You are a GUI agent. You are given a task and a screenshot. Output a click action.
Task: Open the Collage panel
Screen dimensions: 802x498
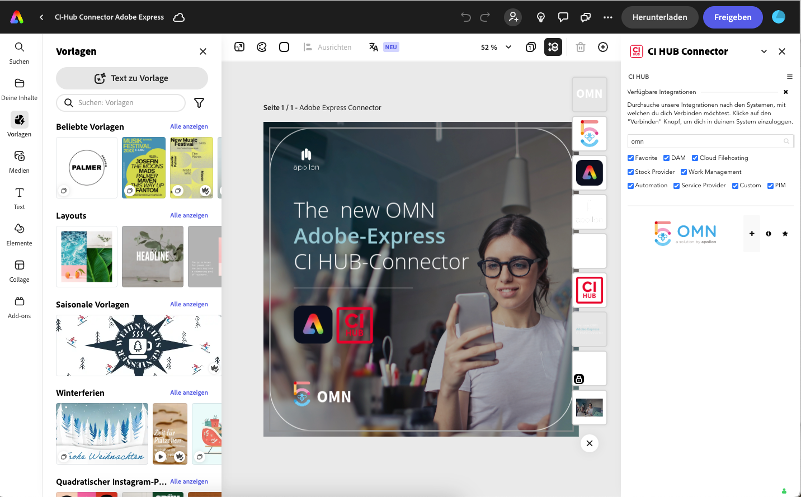click(19, 271)
